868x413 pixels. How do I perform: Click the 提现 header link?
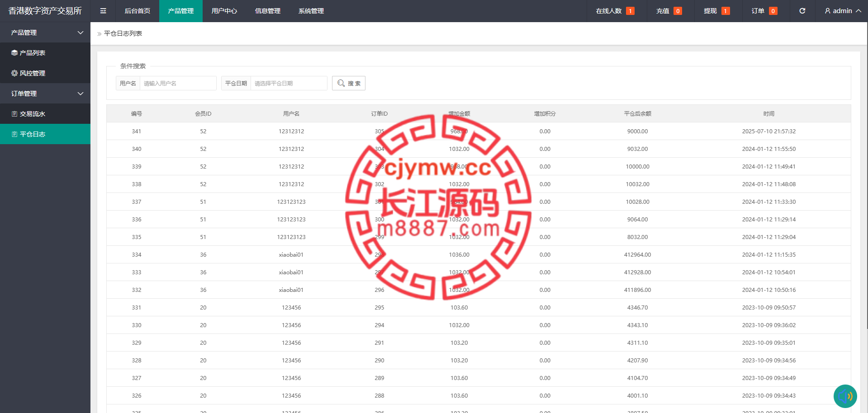tap(710, 11)
